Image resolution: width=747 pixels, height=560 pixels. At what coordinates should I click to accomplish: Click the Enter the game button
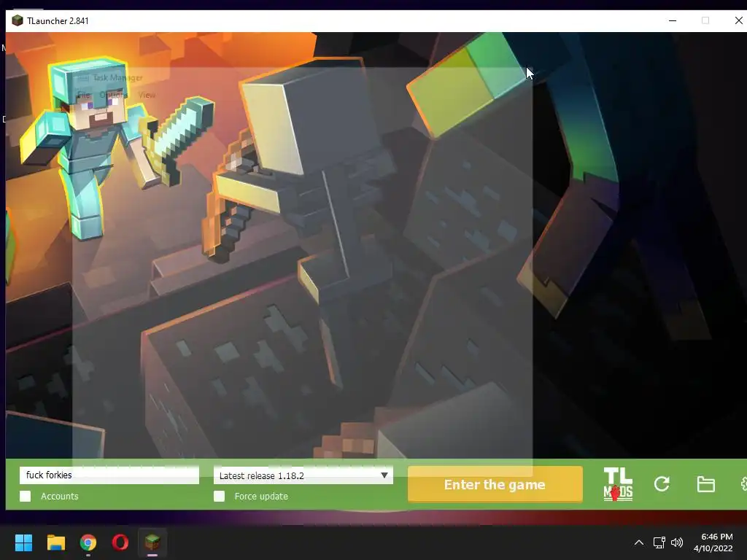(495, 484)
